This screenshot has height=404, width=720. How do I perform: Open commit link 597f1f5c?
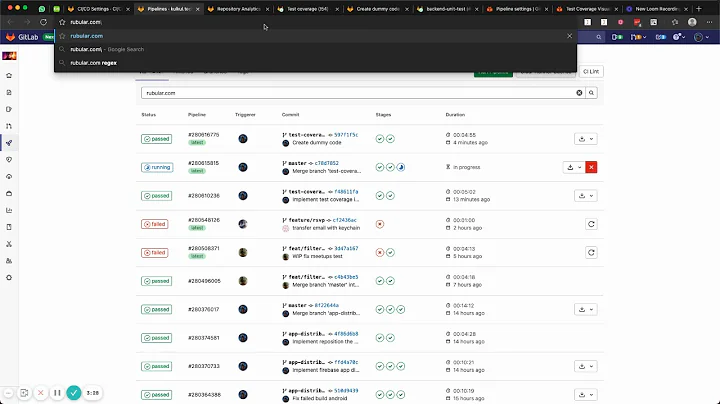coord(346,135)
